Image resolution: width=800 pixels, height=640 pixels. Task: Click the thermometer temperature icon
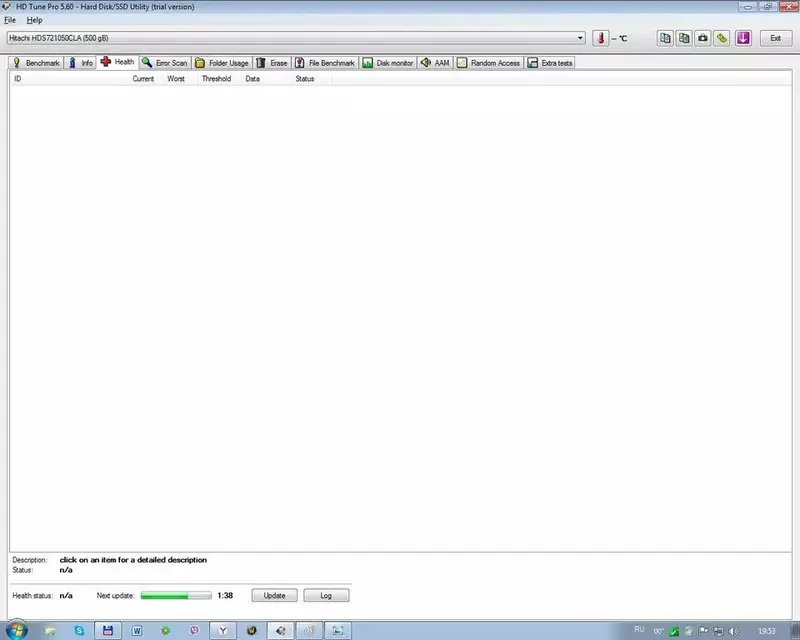coord(601,38)
